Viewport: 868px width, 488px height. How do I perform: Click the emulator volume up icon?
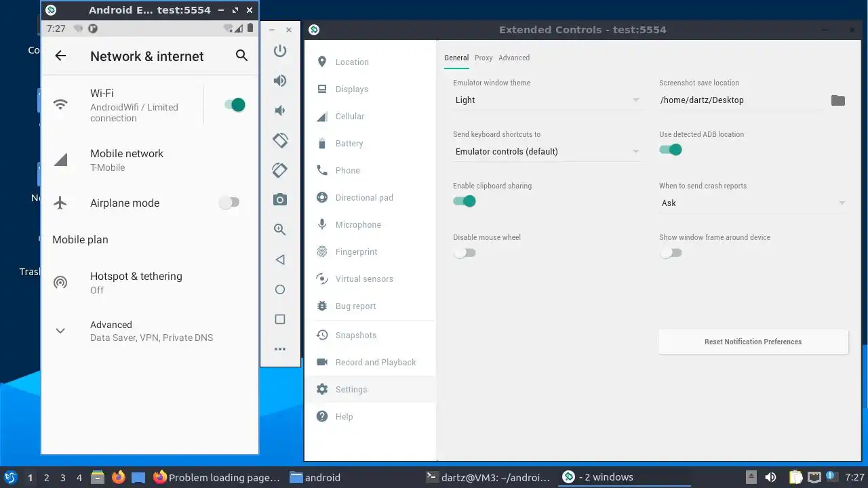point(280,81)
